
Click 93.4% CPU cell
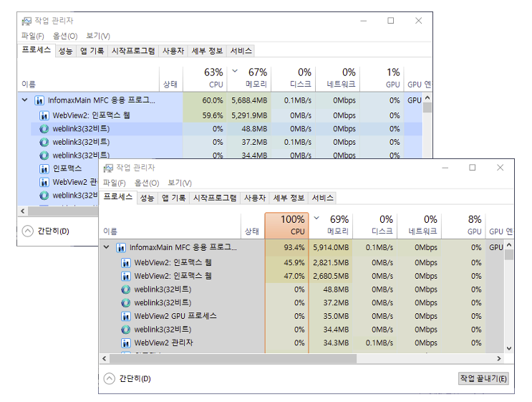[x=286, y=247]
